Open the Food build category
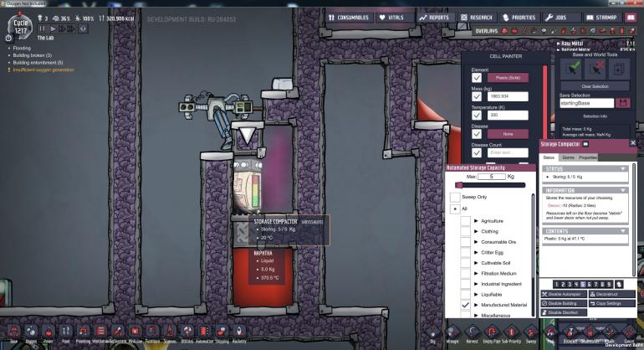The image size is (644, 350). pyautogui.click(x=66, y=332)
